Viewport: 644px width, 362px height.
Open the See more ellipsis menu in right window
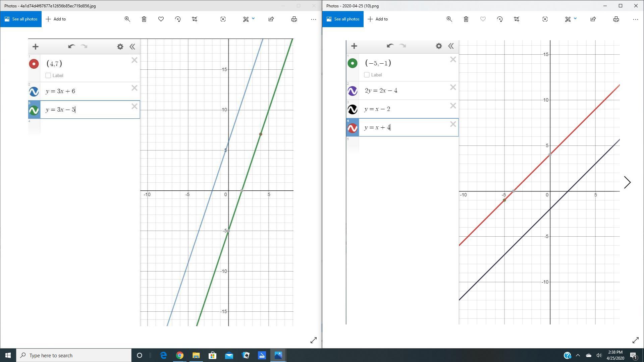[x=636, y=19]
